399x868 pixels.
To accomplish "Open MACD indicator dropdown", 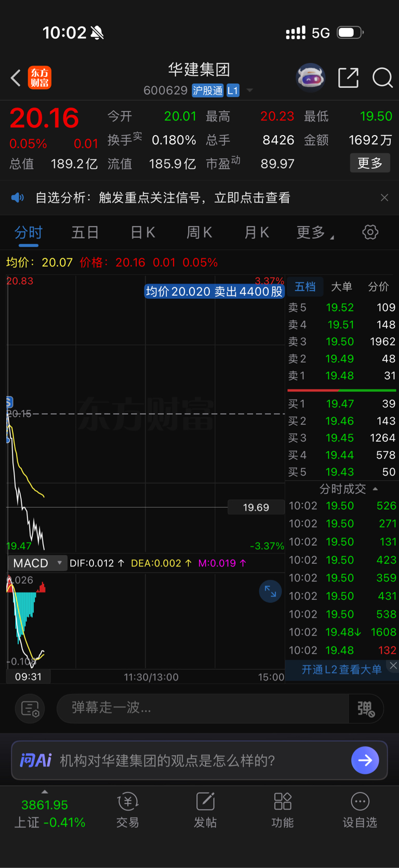I will [x=37, y=563].
